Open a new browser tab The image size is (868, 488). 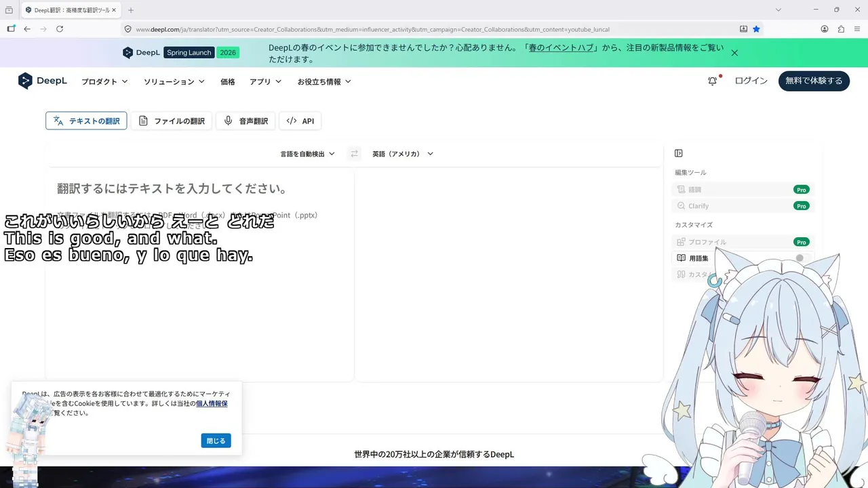point(131,10)
